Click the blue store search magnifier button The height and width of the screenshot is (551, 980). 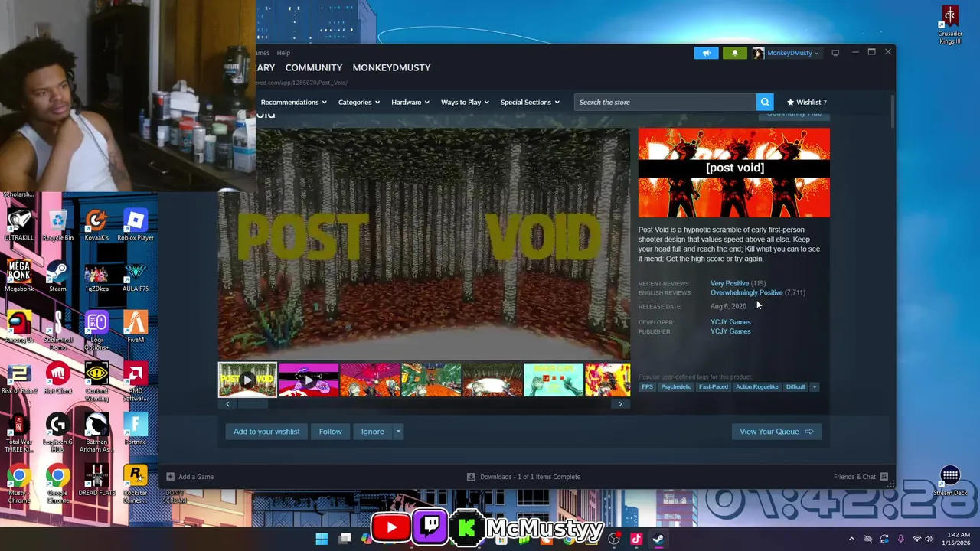(x=764, y=102)
